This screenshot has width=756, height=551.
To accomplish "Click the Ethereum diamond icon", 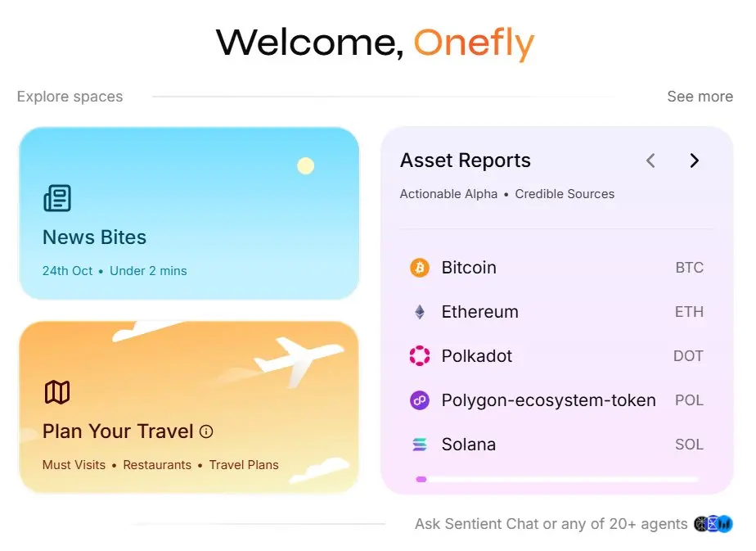I will click(x=419, y=312).
